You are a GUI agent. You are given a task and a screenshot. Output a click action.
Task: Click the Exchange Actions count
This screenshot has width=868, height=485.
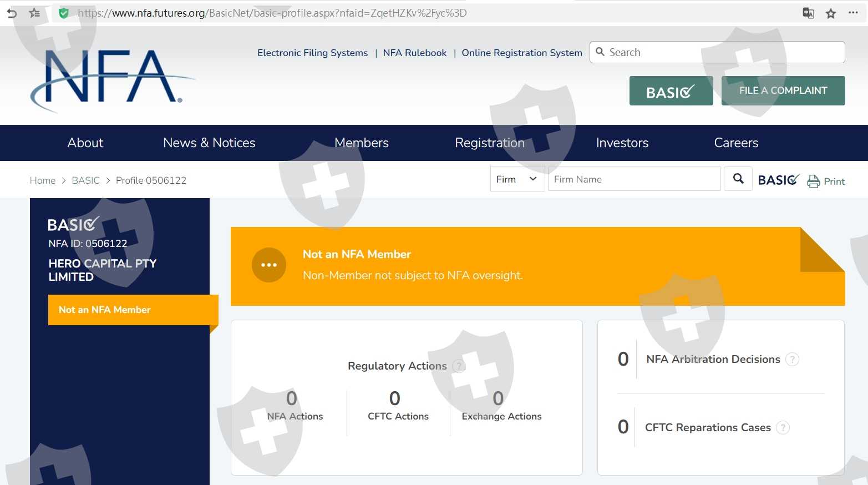pyautogui.click(x=498, y=398)
